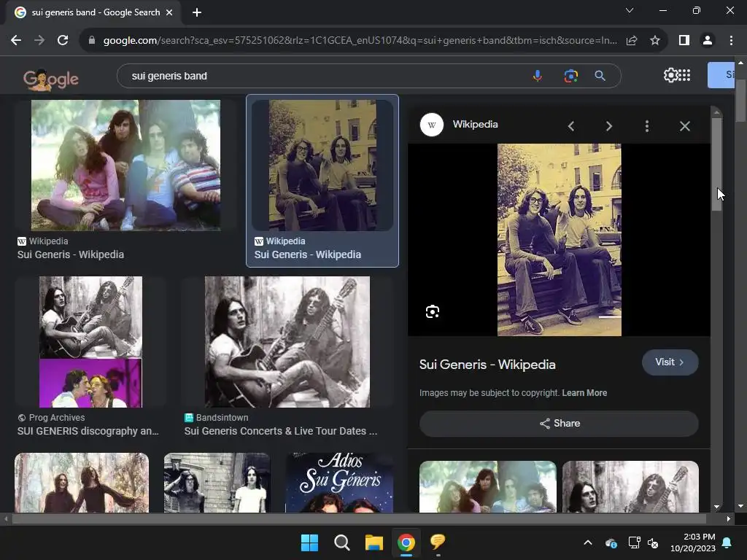The height and width of the screenshot is (560, 747).
Task: Search by image with the Google Lens icon
Action: 570,76
